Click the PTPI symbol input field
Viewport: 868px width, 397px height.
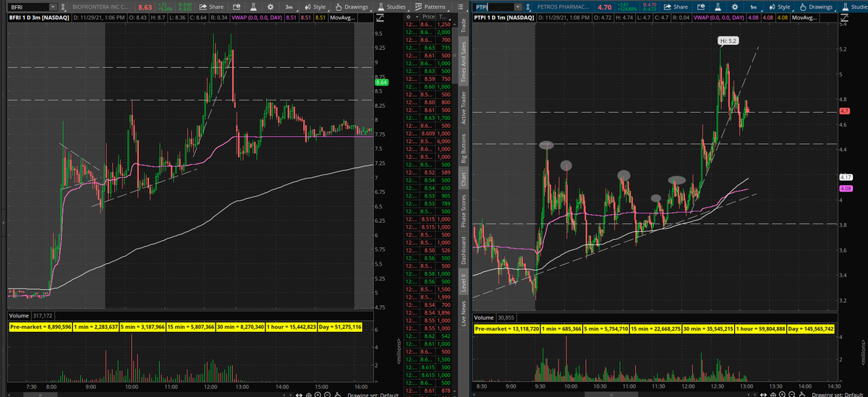[x=494, y=7]
